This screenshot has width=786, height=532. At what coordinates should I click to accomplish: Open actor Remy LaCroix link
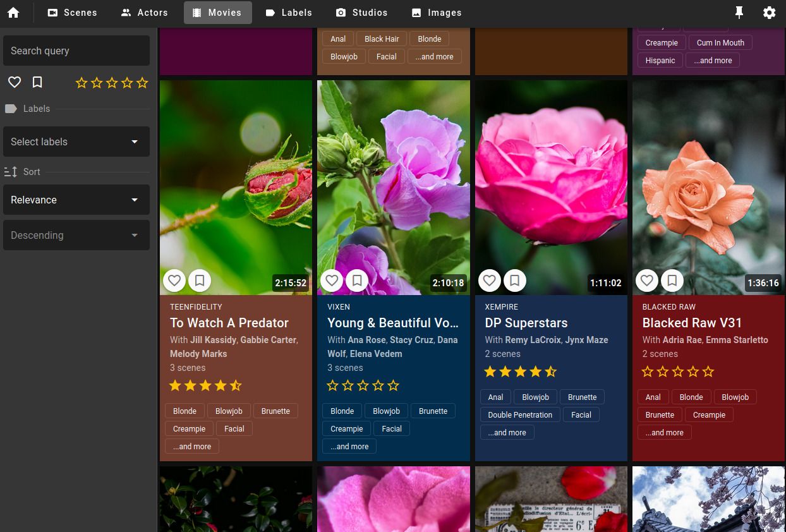533,340
